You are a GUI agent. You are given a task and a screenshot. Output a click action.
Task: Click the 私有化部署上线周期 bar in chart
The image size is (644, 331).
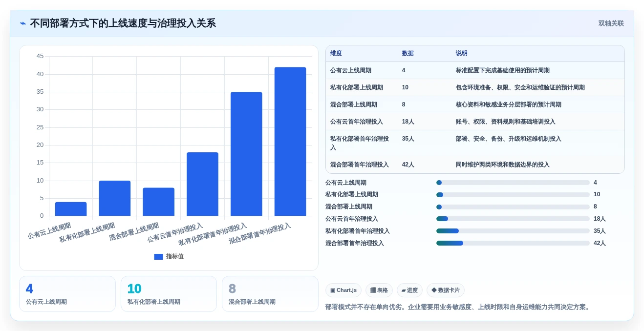tap(115, 198)
